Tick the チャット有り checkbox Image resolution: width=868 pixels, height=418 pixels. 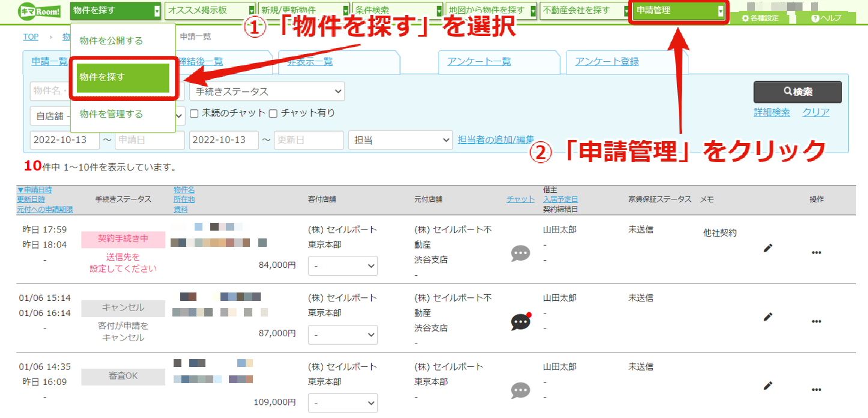point(273,113)
